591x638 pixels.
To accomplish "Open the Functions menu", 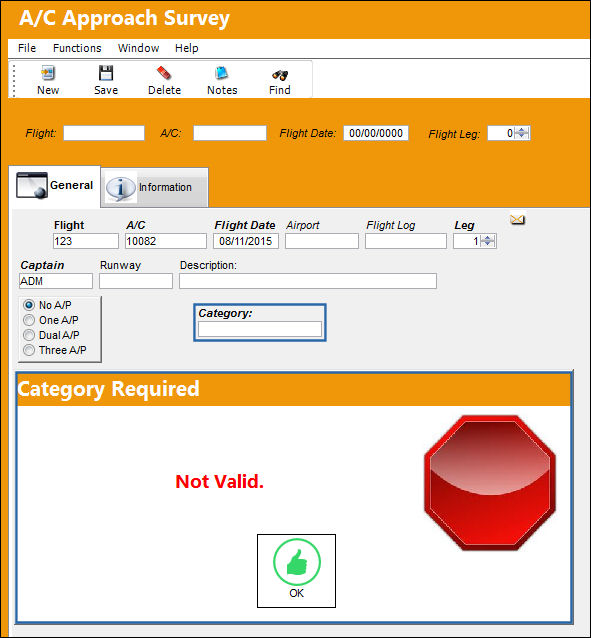I will point(77,48).
